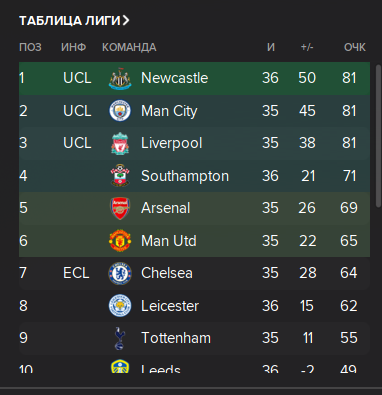
Task: Sort by the +/- goal difference header
Action: point(307,47)
